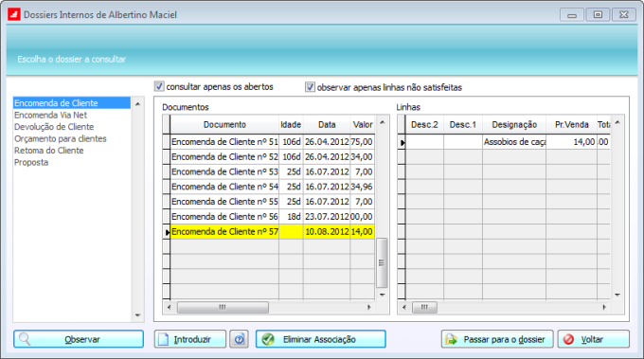
Task: Close the Dossiers Internos window
Action: pyautogui.click(x=624, y=15)
